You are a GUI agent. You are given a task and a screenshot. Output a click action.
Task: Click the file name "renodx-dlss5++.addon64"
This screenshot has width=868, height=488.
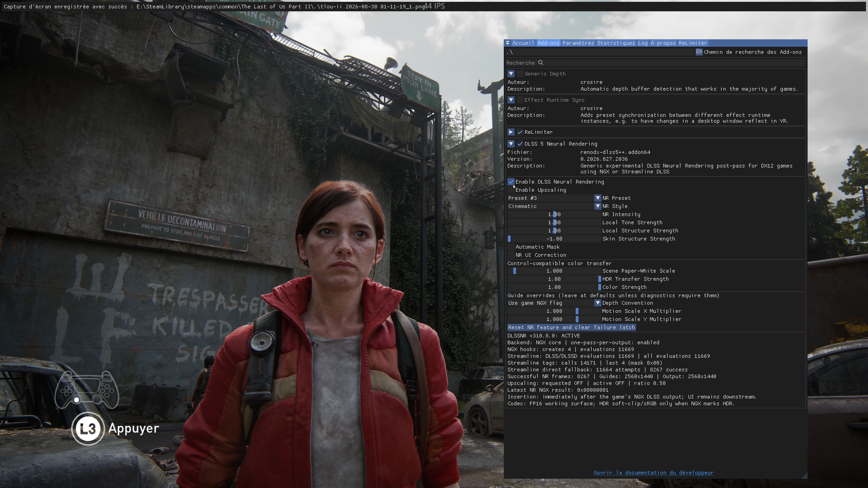click(615, 152)
